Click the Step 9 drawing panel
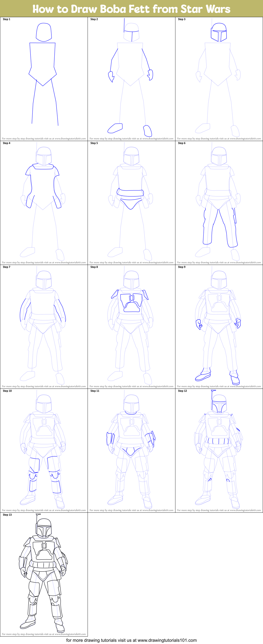 [x=219, y=326]
